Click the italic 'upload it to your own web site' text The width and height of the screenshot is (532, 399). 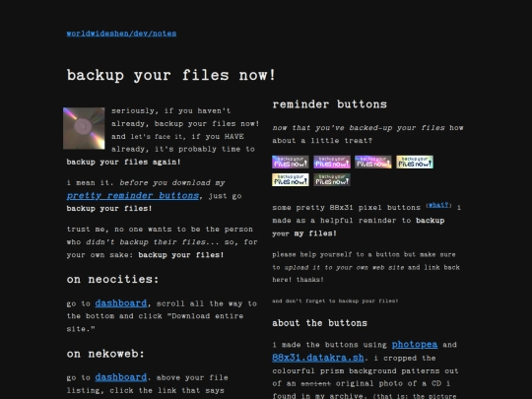[344, 267]
